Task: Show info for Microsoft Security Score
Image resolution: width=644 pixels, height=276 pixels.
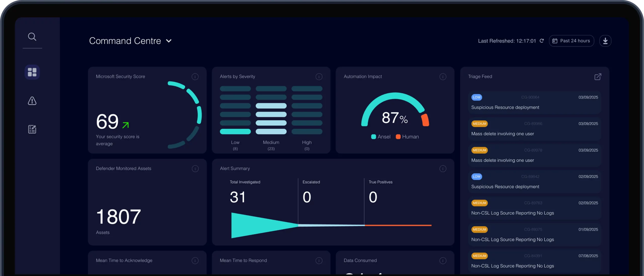Action: [195, 77]
